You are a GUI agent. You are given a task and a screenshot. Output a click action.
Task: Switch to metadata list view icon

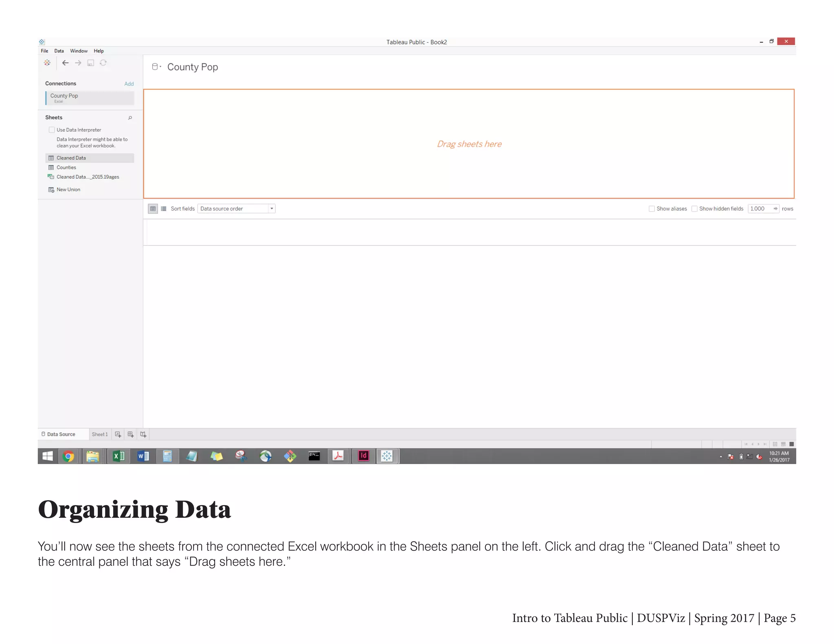click(164, 208)
